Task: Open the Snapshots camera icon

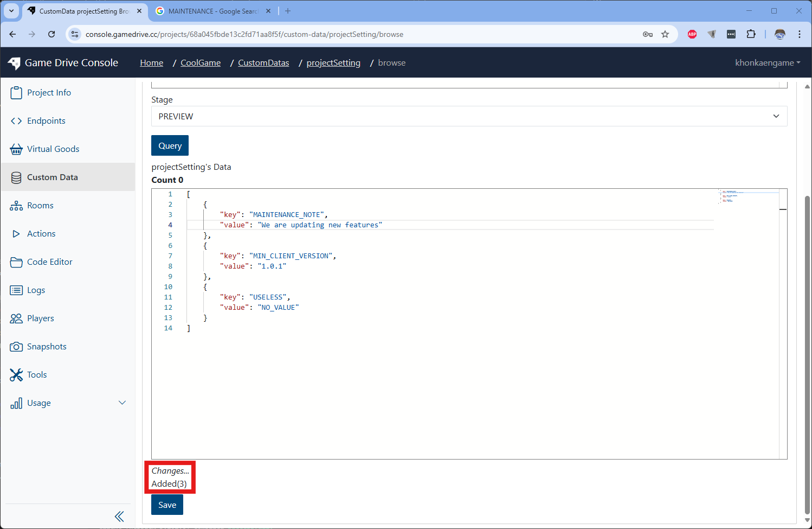Action: tap(16, 347)
